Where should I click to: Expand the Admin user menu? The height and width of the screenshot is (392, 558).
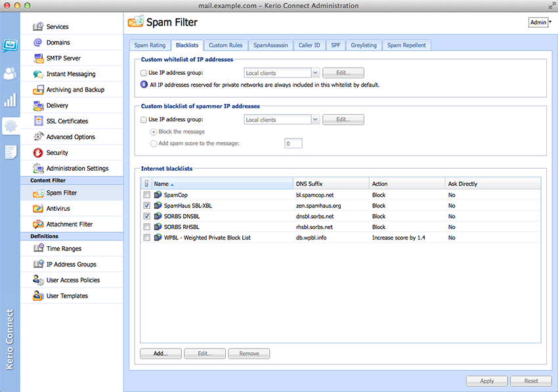tap(540, 22)
